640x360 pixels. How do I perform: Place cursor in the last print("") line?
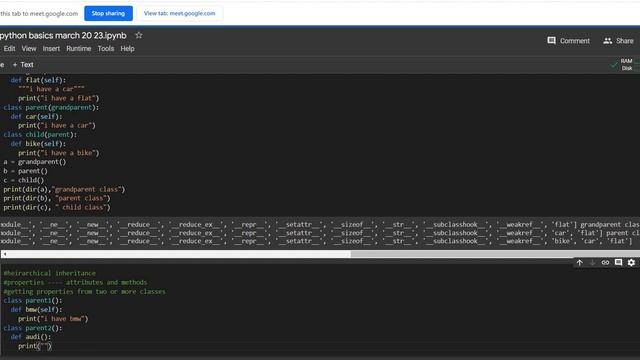35,346
